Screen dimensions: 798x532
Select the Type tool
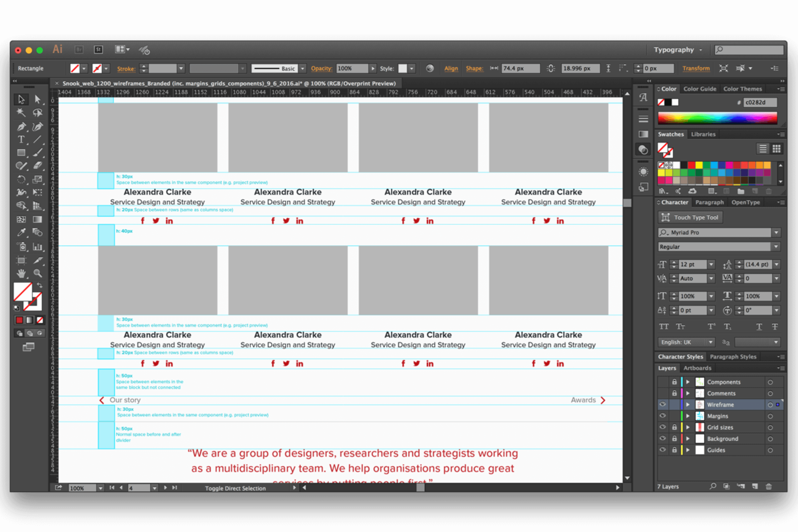(21, 139)
